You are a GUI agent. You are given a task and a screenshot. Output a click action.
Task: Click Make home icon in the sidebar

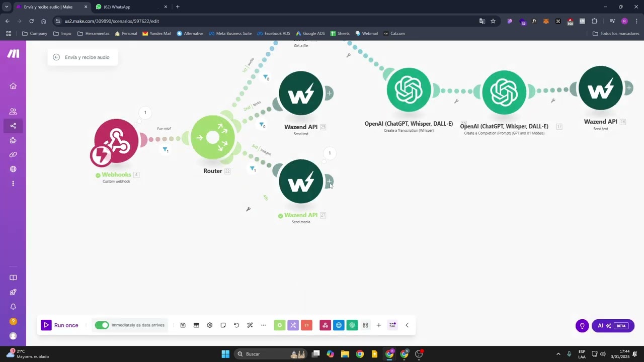(13, 86)
